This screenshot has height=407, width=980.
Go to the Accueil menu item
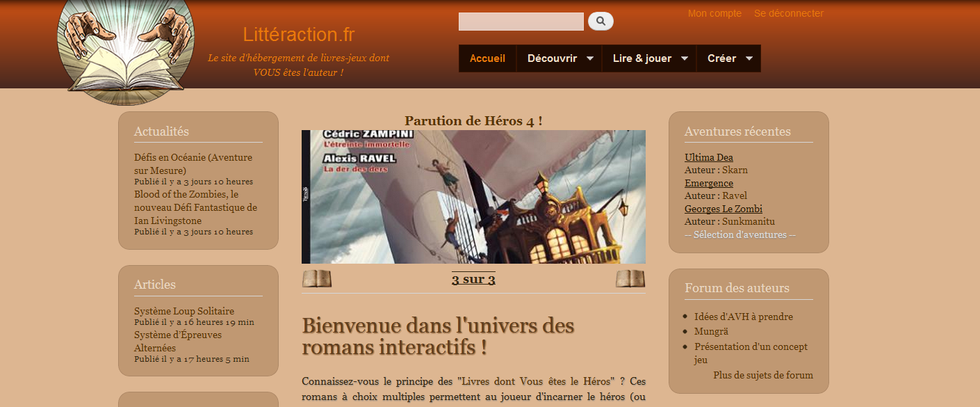pyautogui.click(x=487, y=58)
